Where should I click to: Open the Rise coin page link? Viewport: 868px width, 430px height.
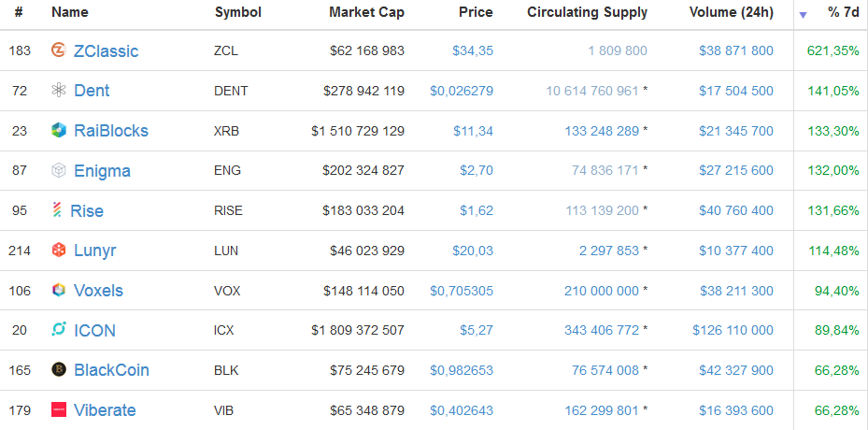(86, 210)
